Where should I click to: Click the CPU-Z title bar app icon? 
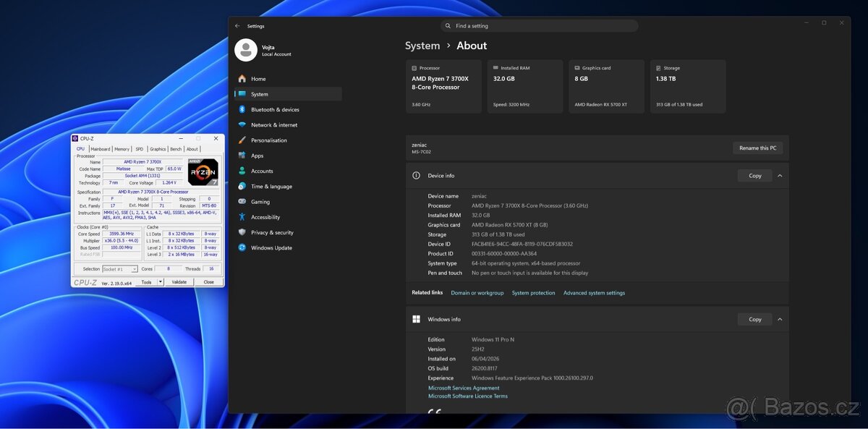coord(75,138)
